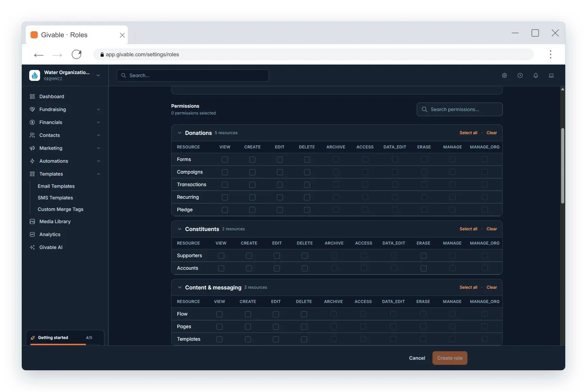Click the Cancel button

pyautogui.click(x=417, y=358)
